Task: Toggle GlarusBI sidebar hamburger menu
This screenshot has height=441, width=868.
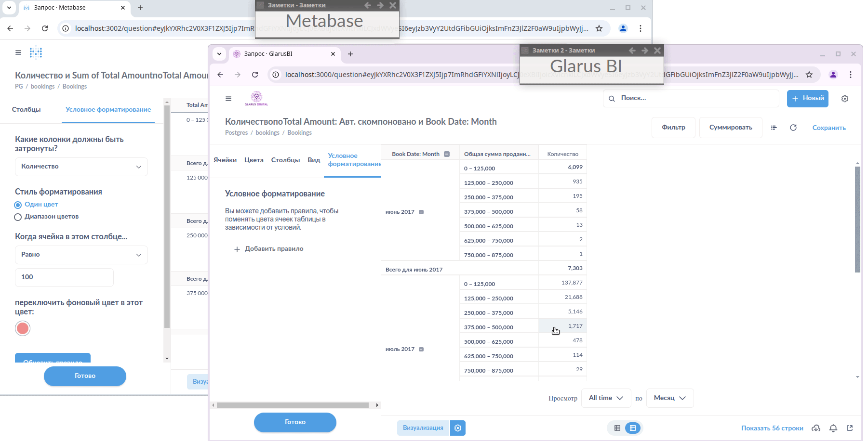Action: pyautogui.click(x=228, y=99)
